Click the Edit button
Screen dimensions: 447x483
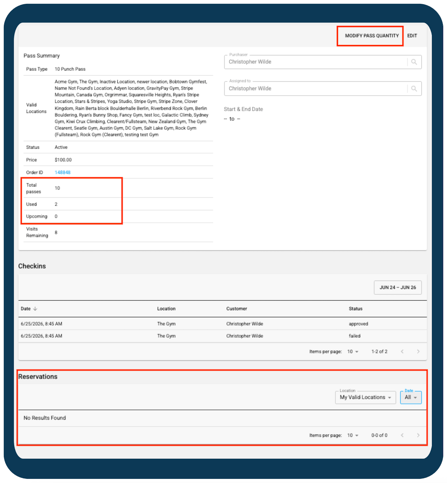point(412,36)
